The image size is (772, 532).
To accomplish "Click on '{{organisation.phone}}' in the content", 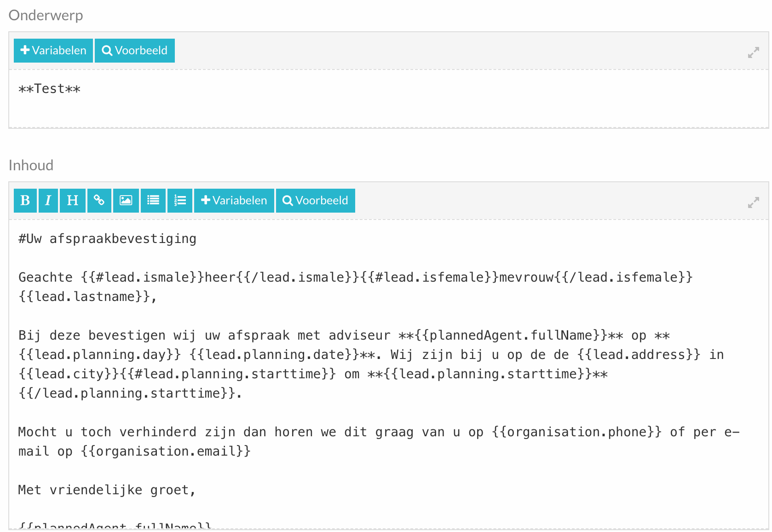I will tap(576, 432).
